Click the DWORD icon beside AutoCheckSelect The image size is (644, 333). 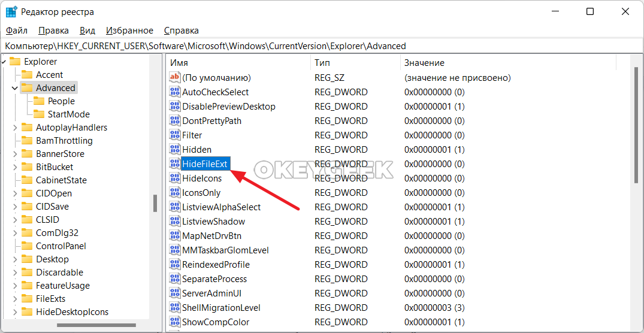coord(174,92)
